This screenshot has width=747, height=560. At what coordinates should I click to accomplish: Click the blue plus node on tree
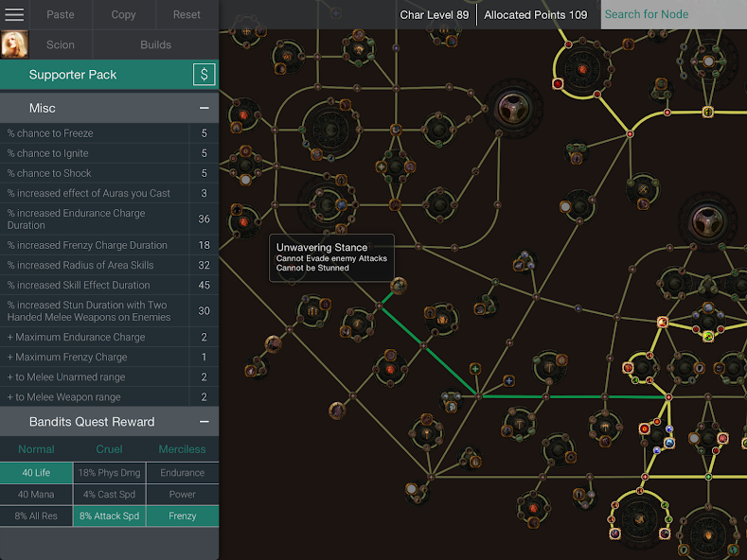[508, 381]
